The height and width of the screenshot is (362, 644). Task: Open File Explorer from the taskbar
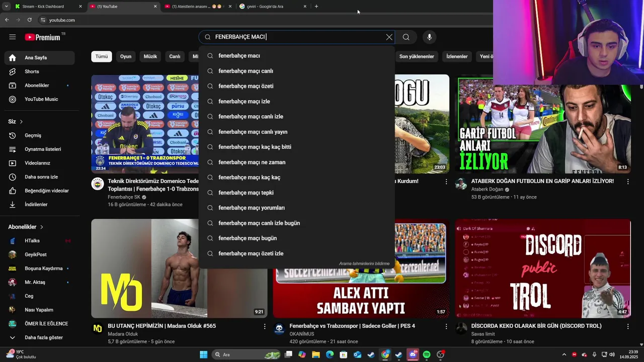[x=316, y=354]
